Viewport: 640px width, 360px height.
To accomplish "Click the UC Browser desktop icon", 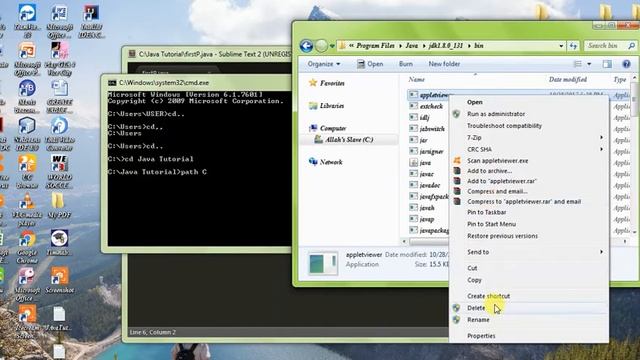I will pos(27,171).
